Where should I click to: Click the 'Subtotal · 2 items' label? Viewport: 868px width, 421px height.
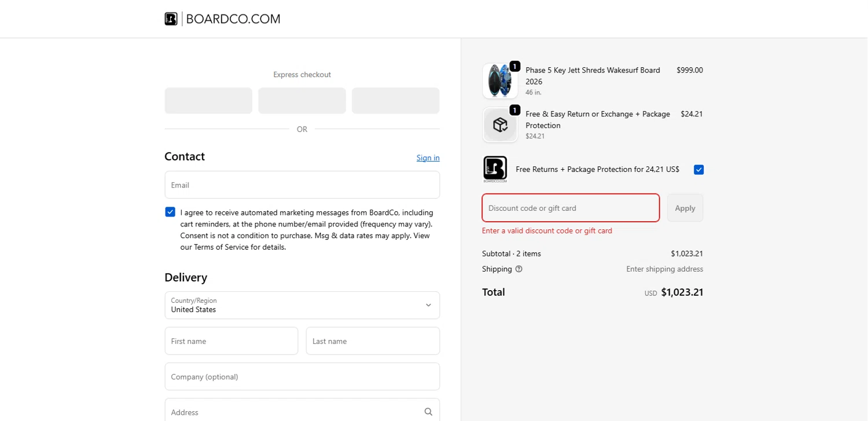[512, 254]
